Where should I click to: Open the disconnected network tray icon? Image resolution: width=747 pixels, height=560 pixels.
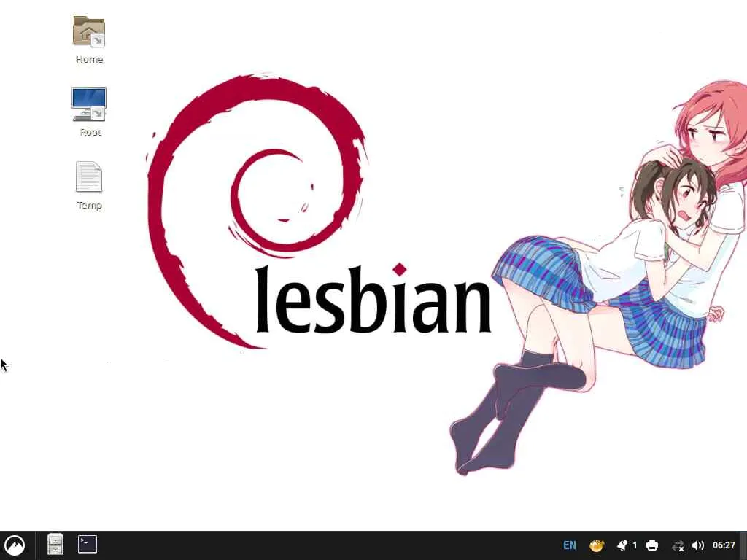tap(678, 545)
